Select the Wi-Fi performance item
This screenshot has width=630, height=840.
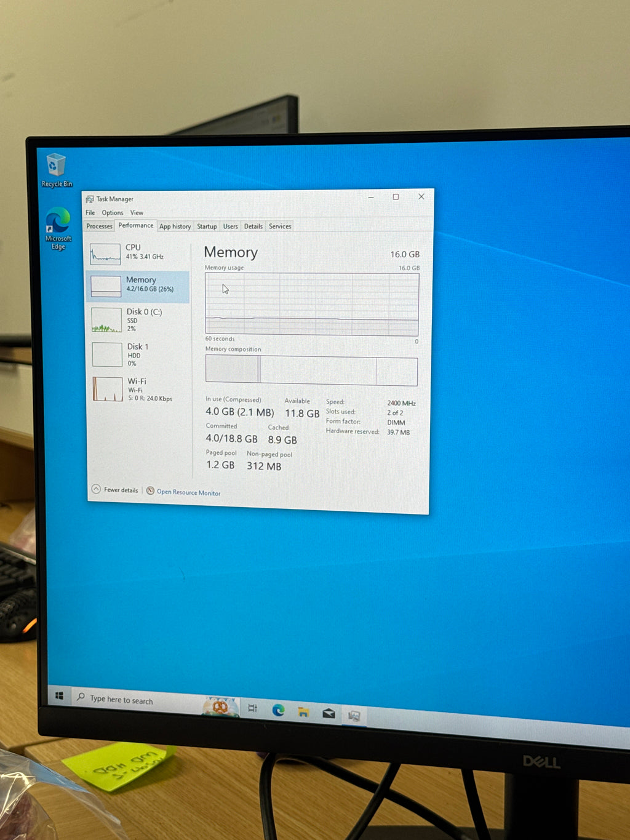tap(138, 390)
